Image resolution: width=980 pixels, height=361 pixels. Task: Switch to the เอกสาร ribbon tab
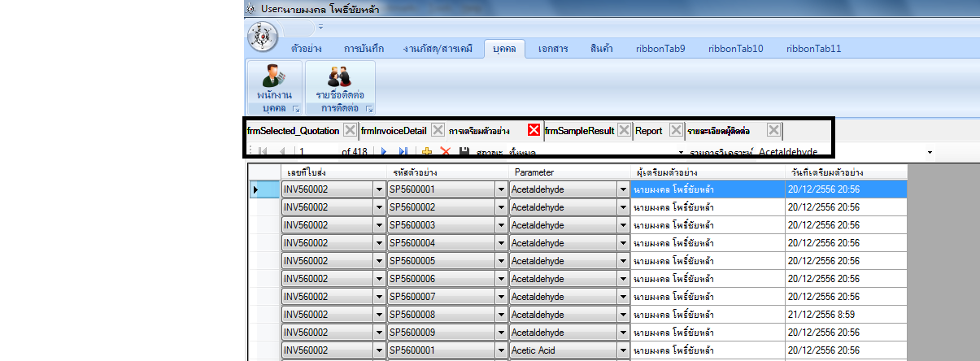[552, 49]
